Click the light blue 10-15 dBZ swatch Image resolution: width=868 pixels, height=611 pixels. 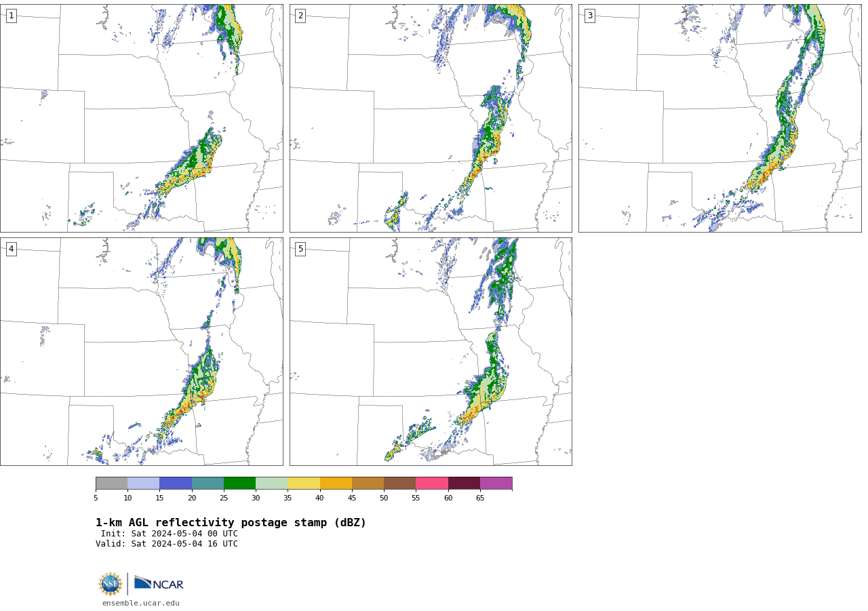pyautogui.click(x=143, y=483)
